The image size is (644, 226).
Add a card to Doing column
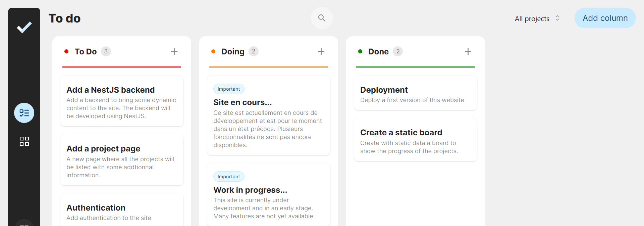[x=321, y=52]
